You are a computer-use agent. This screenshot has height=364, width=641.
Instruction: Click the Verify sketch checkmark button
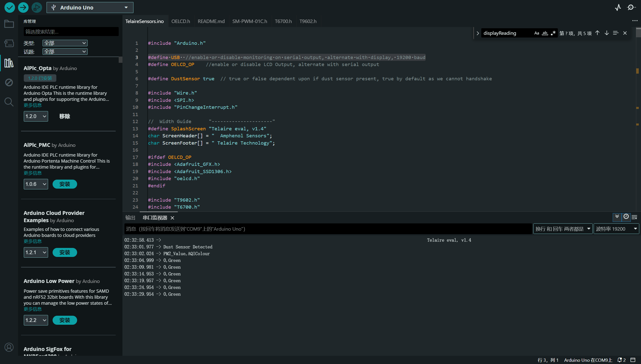point(10,8)
